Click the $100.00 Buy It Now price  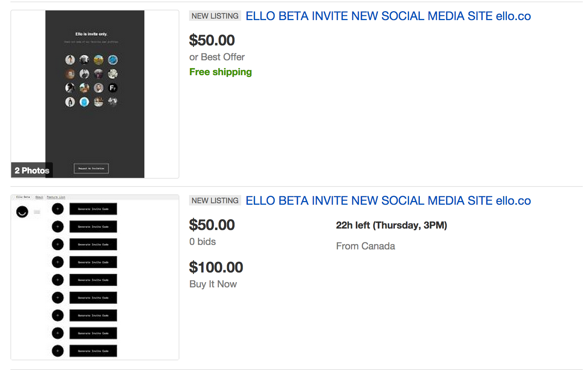tap(216, 267)
